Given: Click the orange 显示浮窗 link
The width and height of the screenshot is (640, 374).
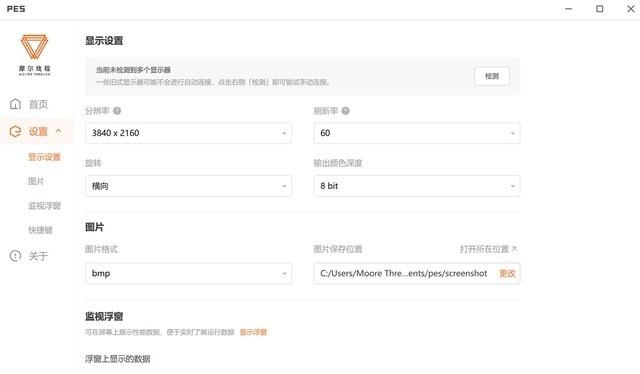Looking at the screenshot, I should point(253,332).
